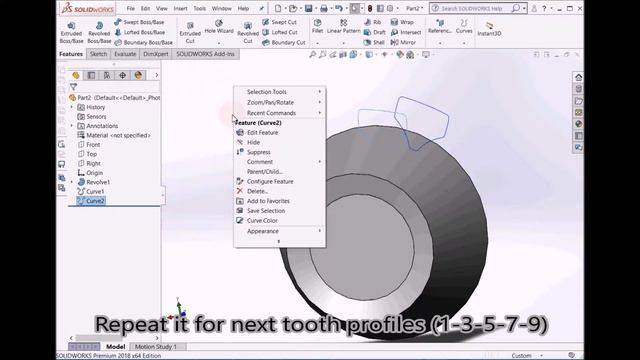Open the DisplayManager tab icon

(x=138, y=76)
